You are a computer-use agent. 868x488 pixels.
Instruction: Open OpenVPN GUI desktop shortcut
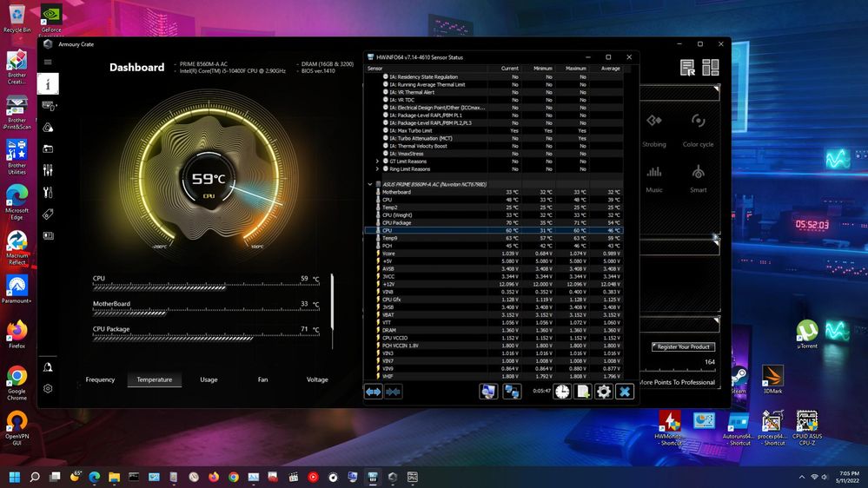pyautogui.click(x=17, y=428)
